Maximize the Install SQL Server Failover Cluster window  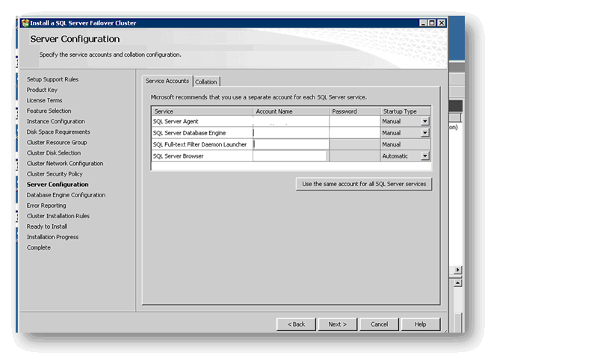(432, 23)
